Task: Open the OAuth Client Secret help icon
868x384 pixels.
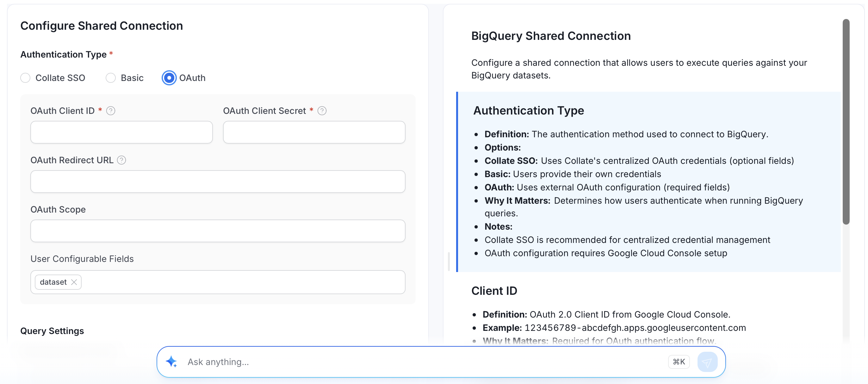Action: tap(322, 111)
